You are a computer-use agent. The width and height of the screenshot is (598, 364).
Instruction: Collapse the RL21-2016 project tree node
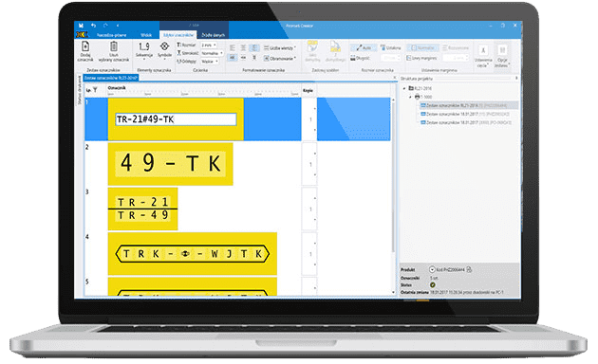pos(404,88)
